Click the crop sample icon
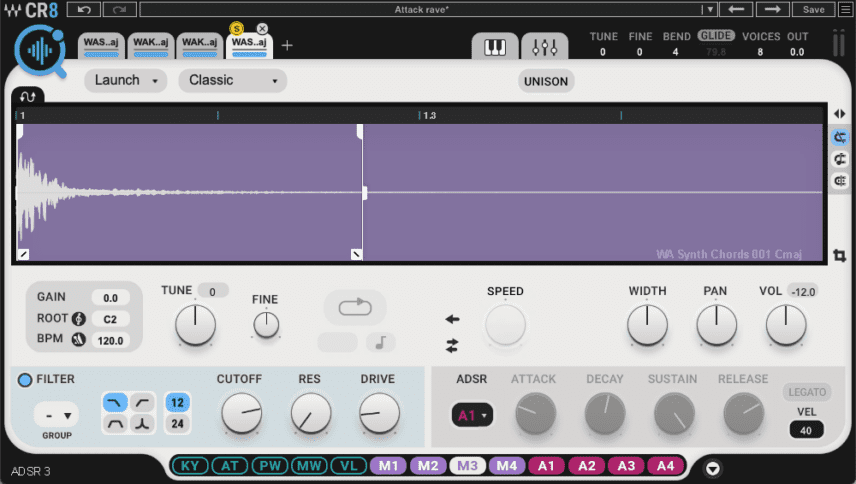The height and width of the screenshot is (484, 856). pyautogui.click(x=840, y=255)
